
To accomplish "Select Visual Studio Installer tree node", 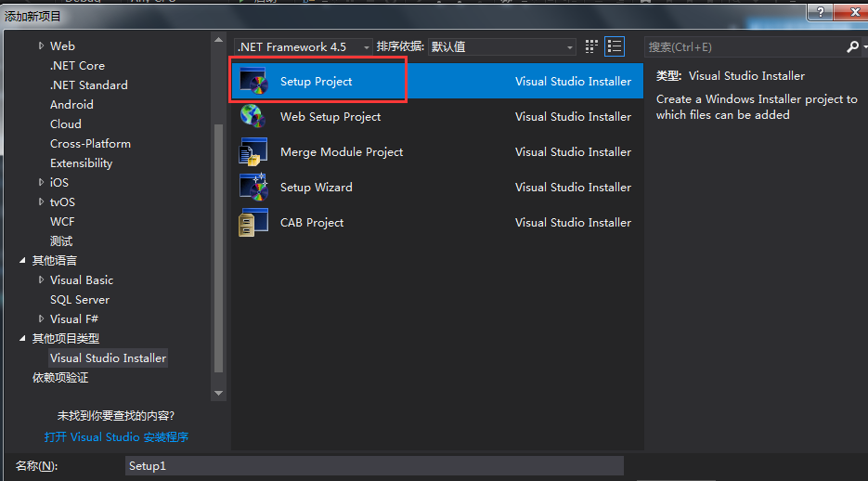I will (x=108, y=358).
